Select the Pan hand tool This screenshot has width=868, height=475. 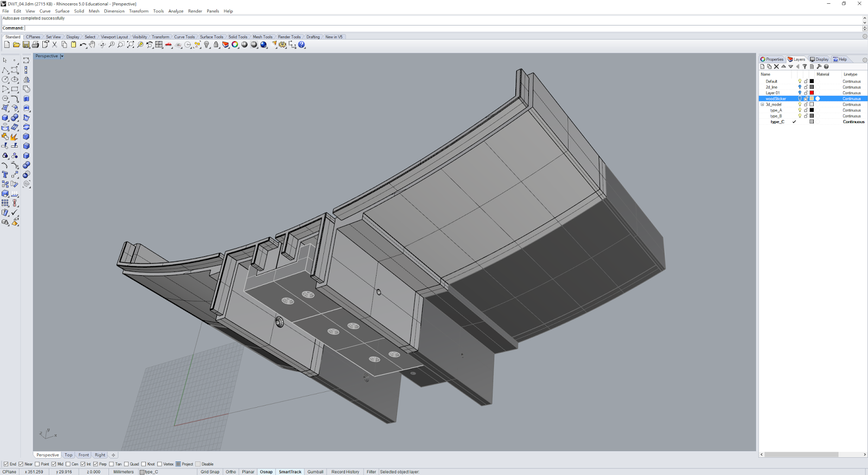click(92, 45)
